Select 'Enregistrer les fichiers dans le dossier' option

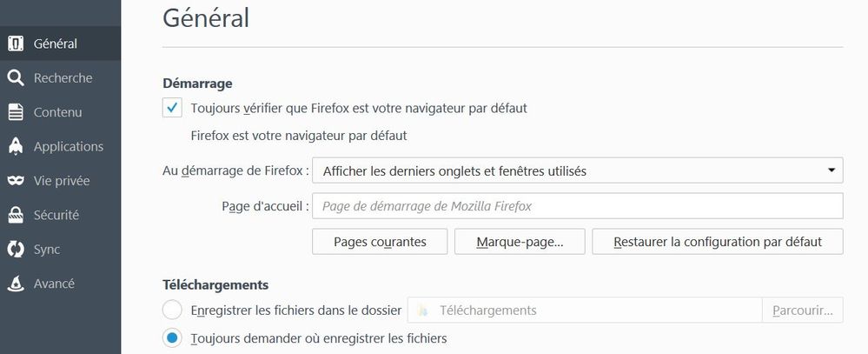pos(172,310)
